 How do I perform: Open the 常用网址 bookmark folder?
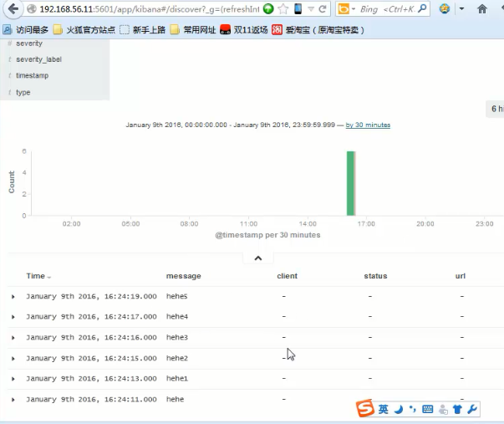pyautogui.click(x=192, y=29)
